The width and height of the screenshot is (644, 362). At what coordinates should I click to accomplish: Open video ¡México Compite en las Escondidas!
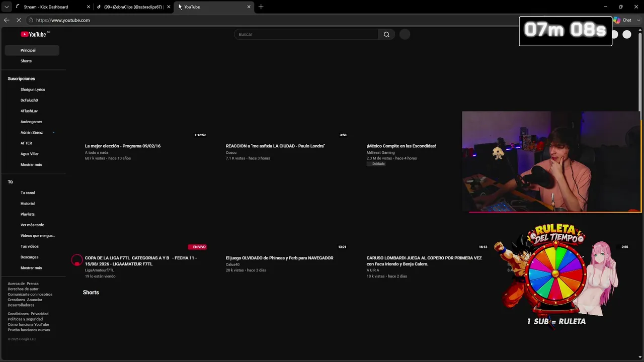coord(401,146)
